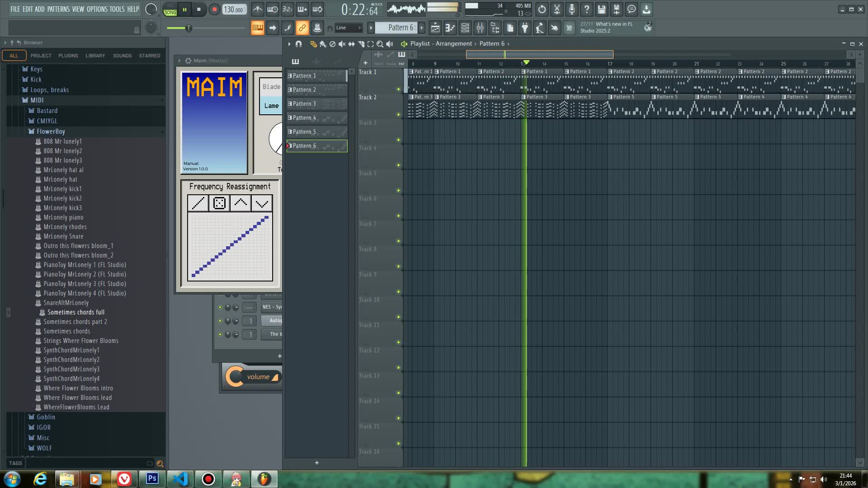This screenshot has height=488, width=868.
Task: Switch to the PLUGINS browser tab
Action: [x=68, y=56]
